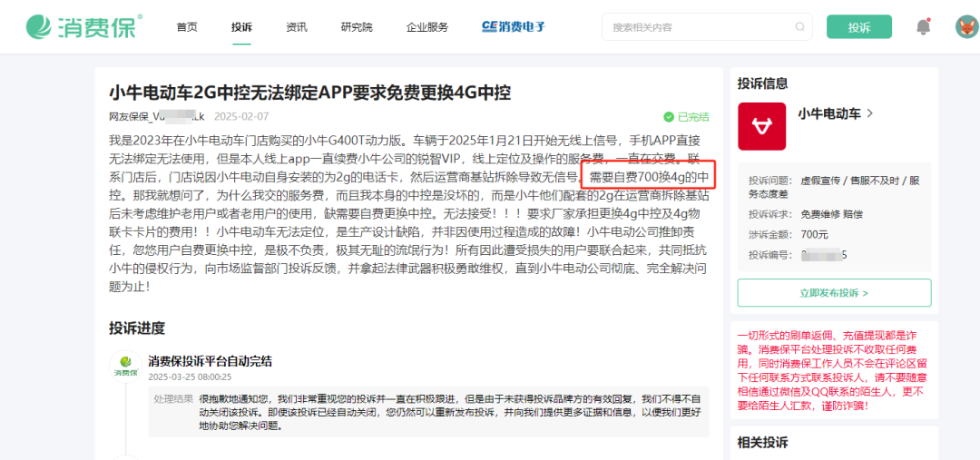980x460 pixels.
Task: Click the green 已完结 check icon
Action: 669,117
